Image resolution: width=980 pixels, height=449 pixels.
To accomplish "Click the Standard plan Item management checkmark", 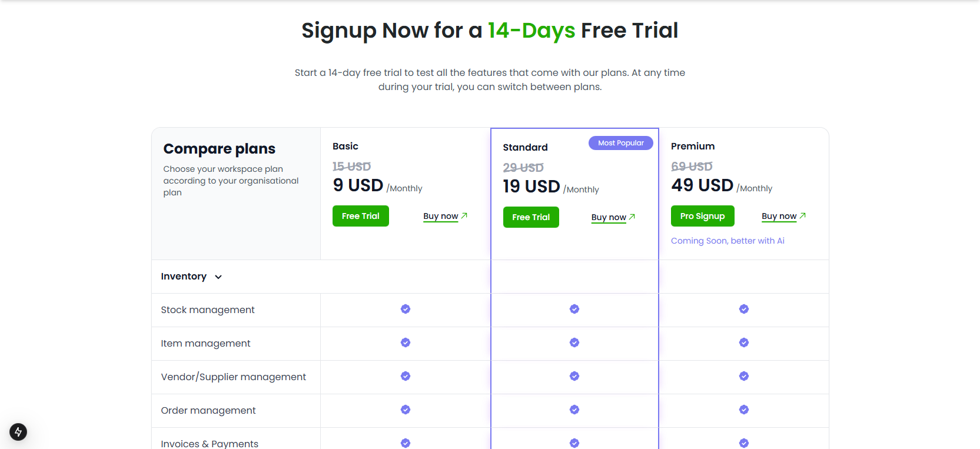I will point(574,342).
